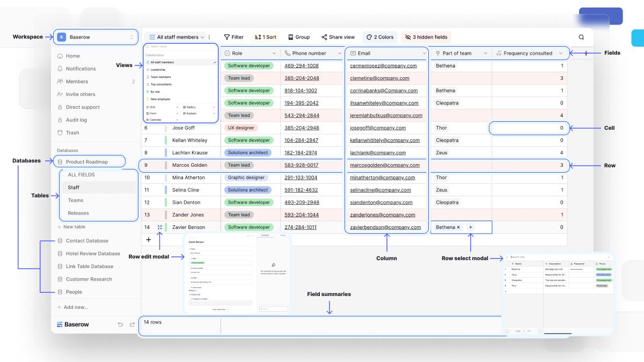Click the redo arrow in sidebar footer
The width and height of the screenshot is (644, 362).
tap(132, 324)
